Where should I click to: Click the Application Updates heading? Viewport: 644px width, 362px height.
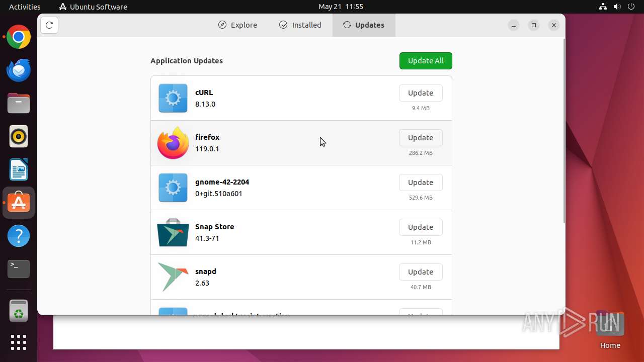(x=187, y=61)
